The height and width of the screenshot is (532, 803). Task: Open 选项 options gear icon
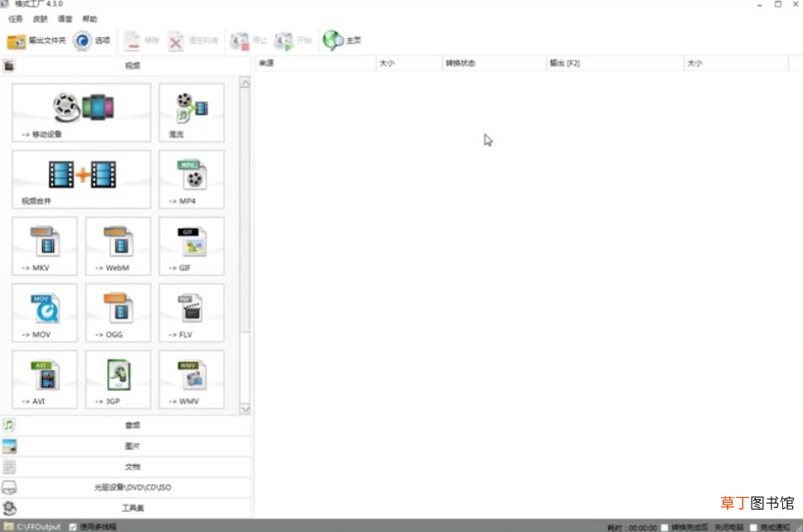[x=82, y=41]
